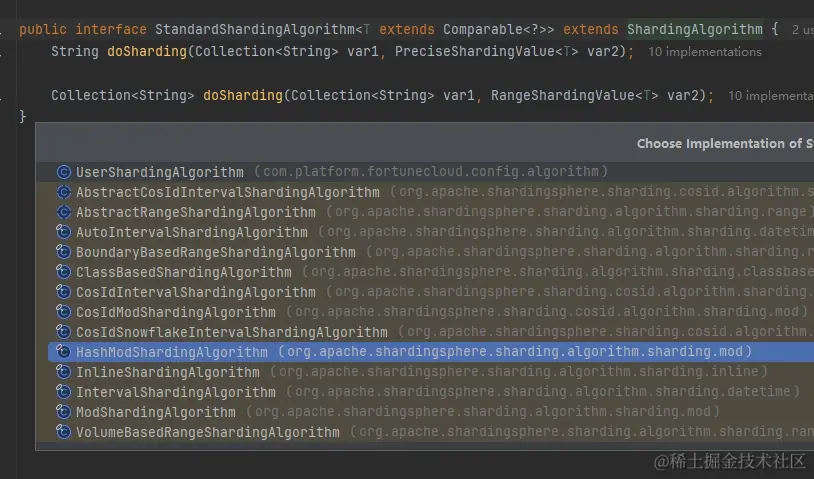Click the first doSharding method returning String
The image size is (814, 479).
(x=147, y=51)
